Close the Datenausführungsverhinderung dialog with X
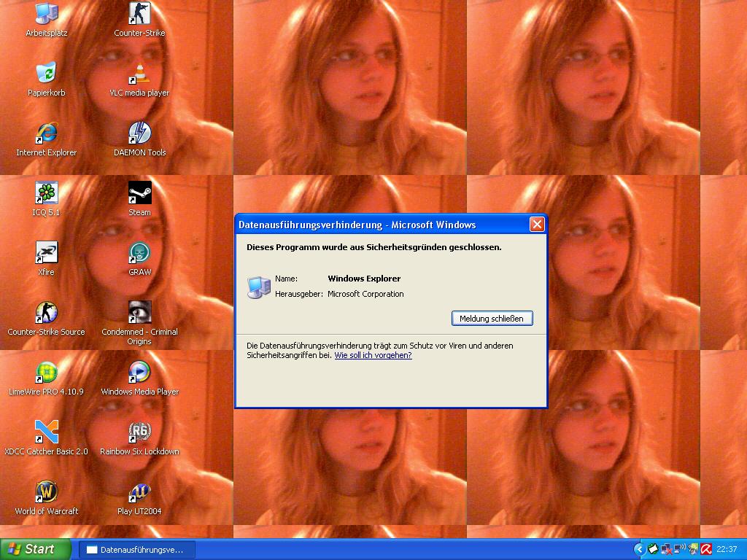 (537, 225)
